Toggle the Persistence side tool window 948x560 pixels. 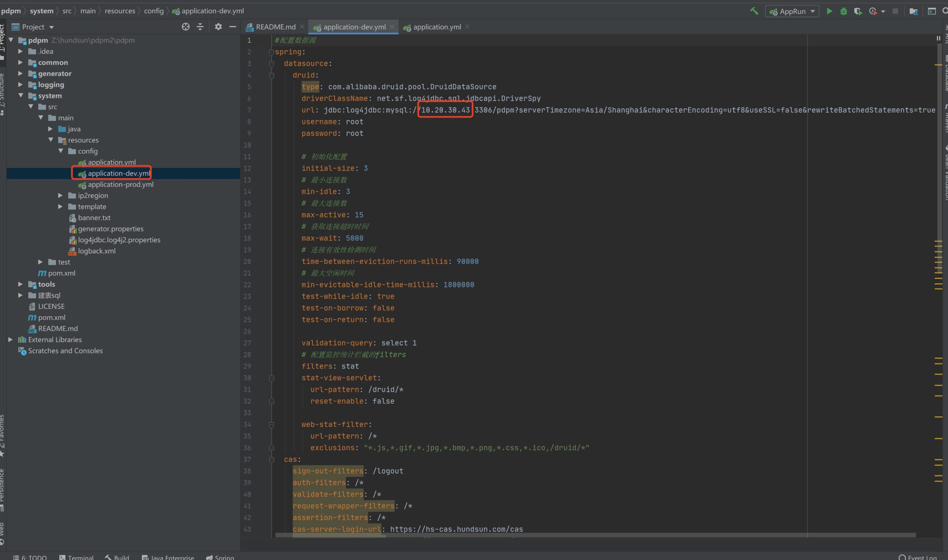2,490
